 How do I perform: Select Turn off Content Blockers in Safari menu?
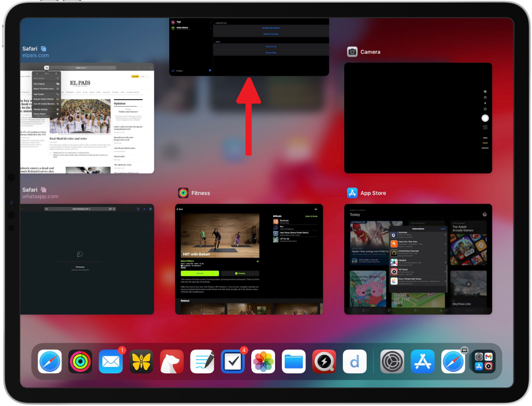click(44, 104)
